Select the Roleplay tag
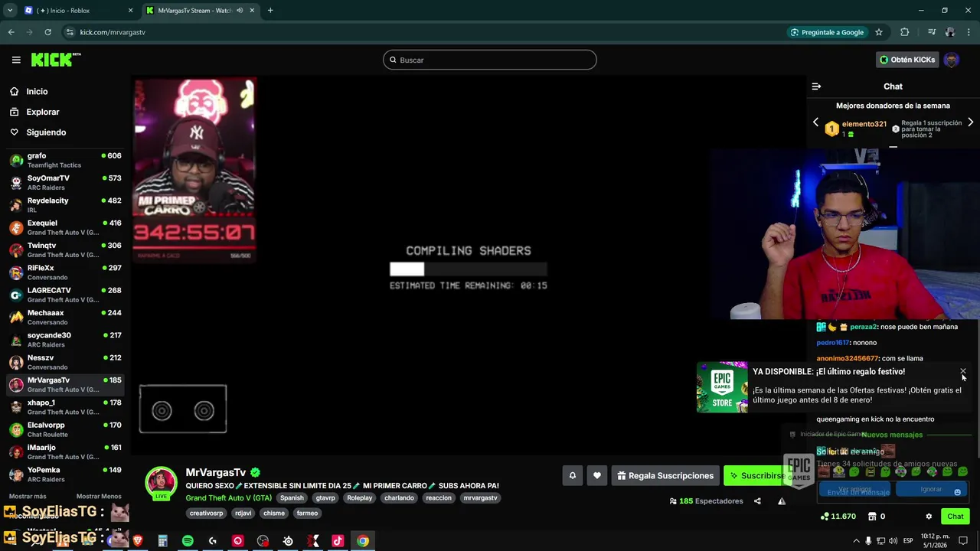 pyautogui.click(x=359, y=497)
